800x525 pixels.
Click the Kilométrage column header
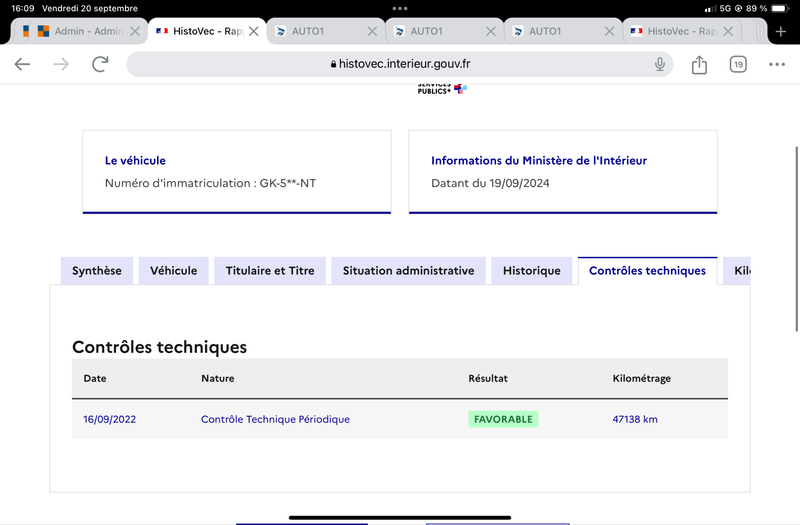click(642, 379)
